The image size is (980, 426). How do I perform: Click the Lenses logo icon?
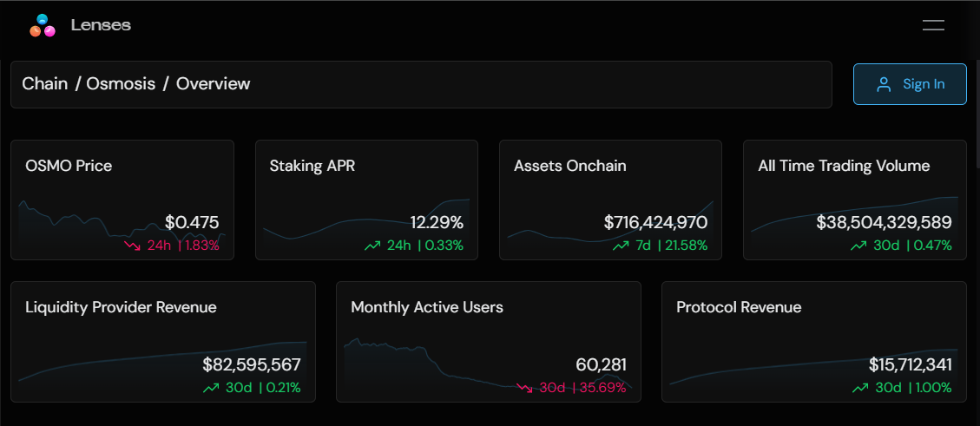tap(43, 26)
